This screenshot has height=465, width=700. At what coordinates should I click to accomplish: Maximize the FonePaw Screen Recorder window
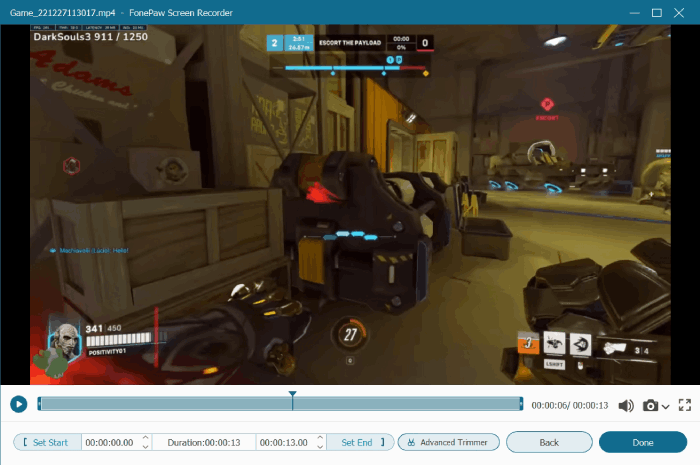[x=657, y=13]
